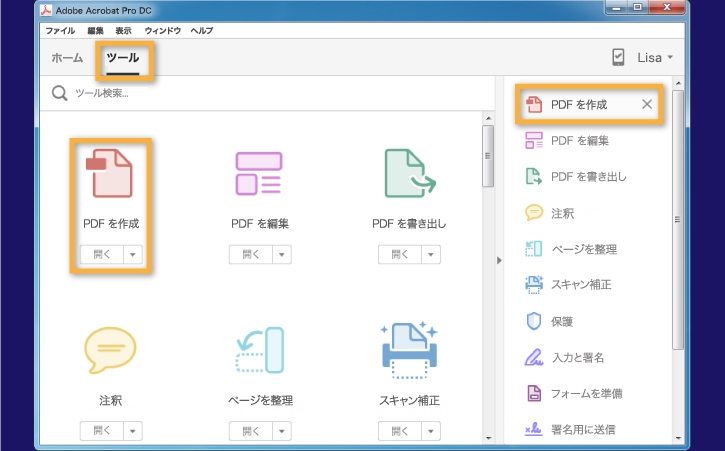Image resolution: width=725 pixels, height=451 pixels.
Task: Remove PDF を作成 shortcut with X
Action: point(646,104)
